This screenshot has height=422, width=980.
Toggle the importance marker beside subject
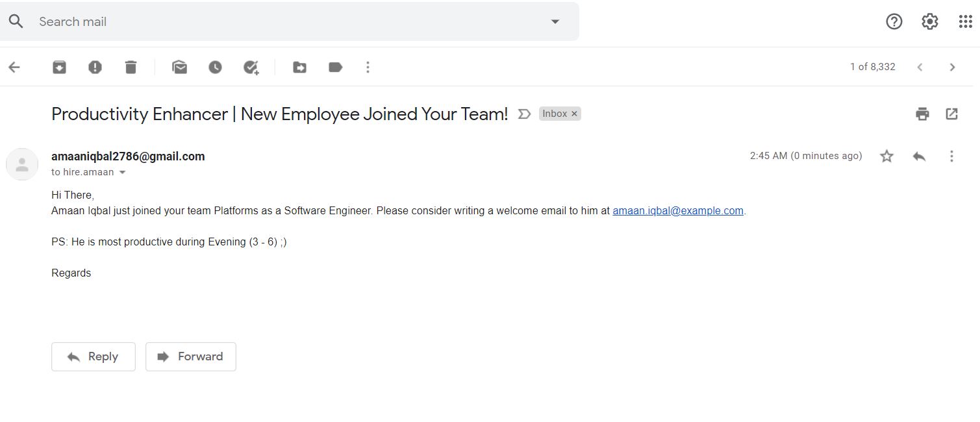[x=524, y=114]
